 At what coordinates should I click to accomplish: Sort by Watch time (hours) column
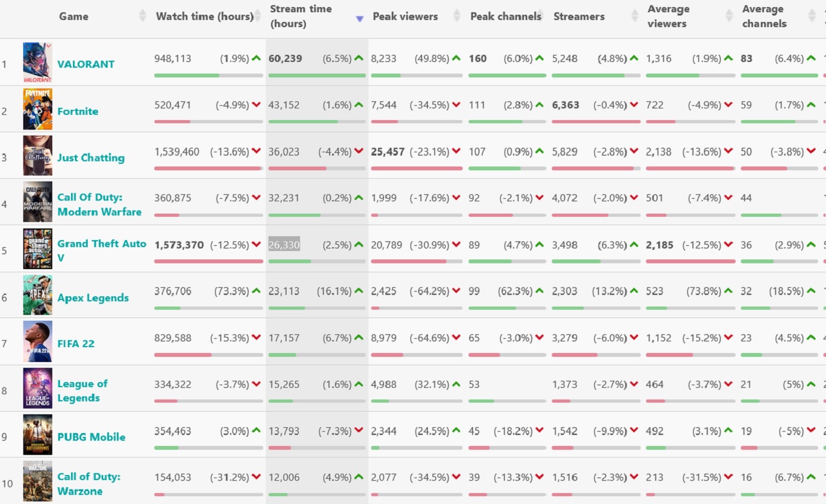pos(205,16)
